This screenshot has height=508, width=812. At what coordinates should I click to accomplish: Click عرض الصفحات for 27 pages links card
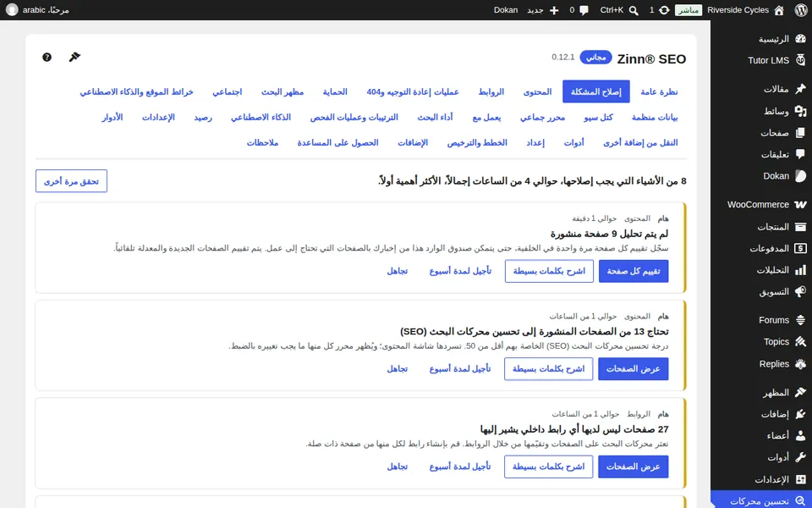pos(634,467)
